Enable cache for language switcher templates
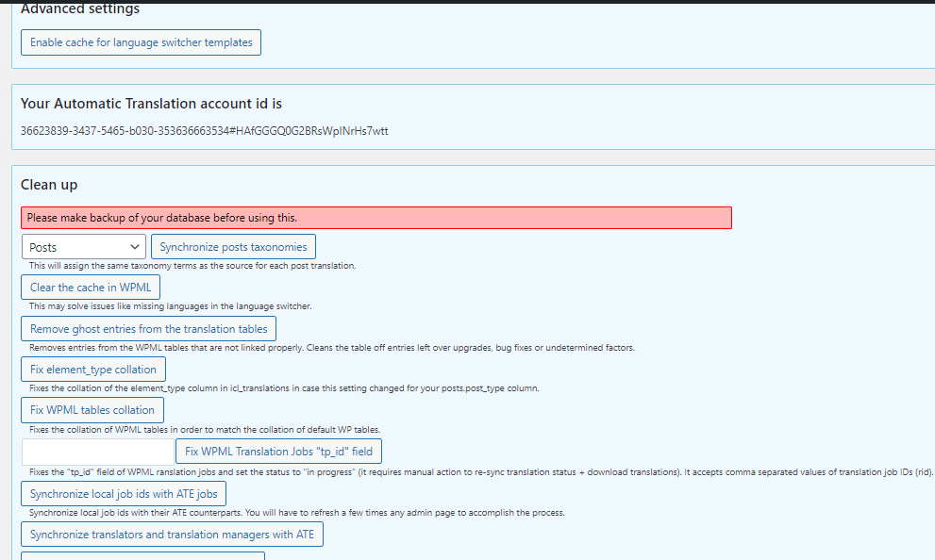This screenshot has width=935, height=560. pyautogui.click(x=141, y=42)
